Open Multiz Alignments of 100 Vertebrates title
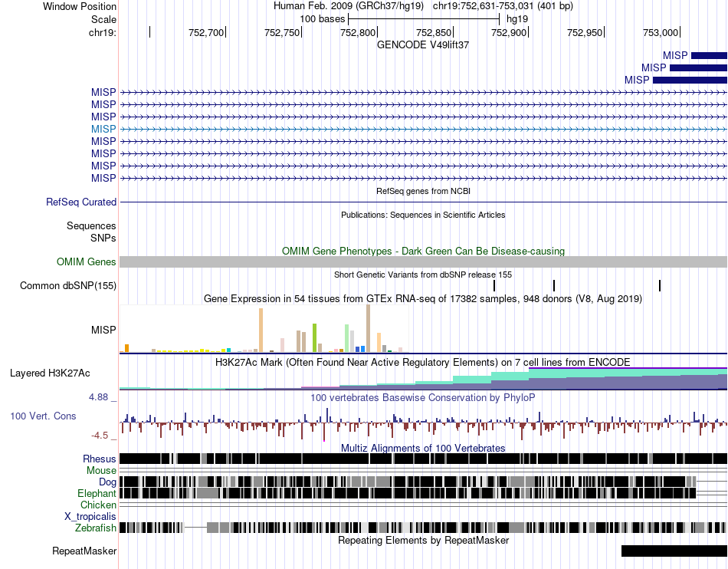Image resolution: width=728 pixels, height=569 pixels. [x=423, y=449]
